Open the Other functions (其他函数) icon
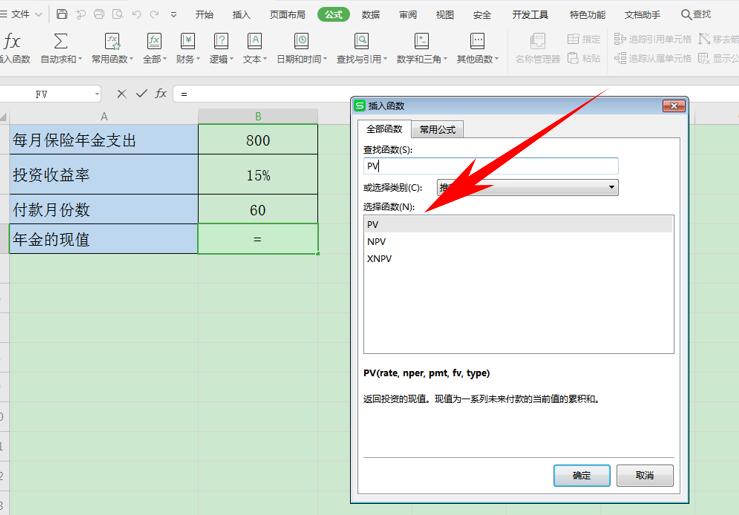739x515 pixels. [x=477, y=41]
